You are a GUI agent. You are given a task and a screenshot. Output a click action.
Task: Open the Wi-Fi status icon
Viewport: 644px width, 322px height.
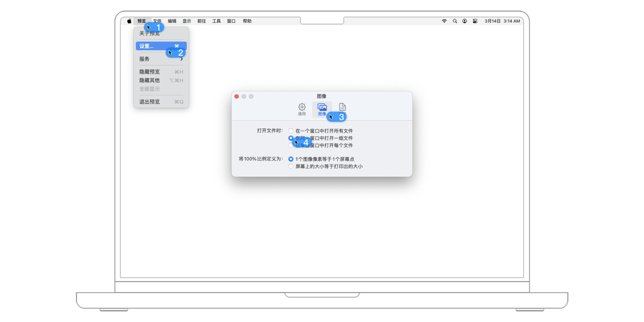pyautogui.click(x=444, y=21)
